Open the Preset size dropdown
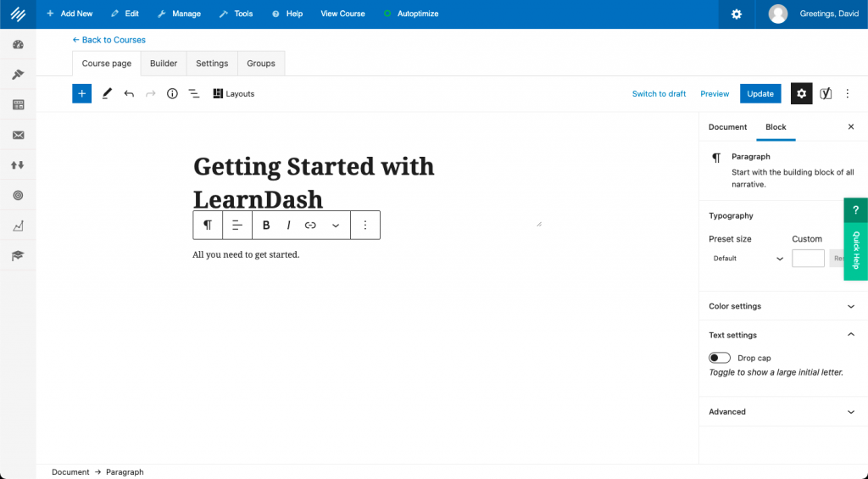This screenshot has width=868, height=479. 747,259
